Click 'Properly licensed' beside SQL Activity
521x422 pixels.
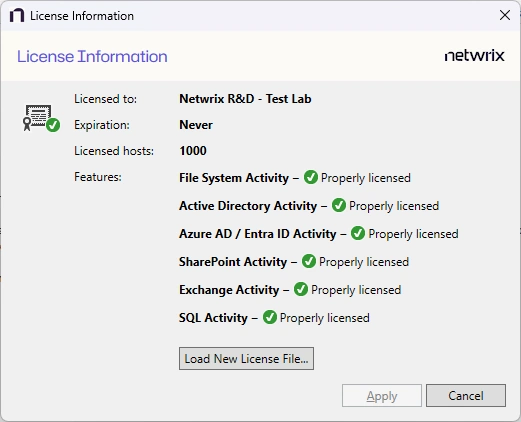pos(325,318)
